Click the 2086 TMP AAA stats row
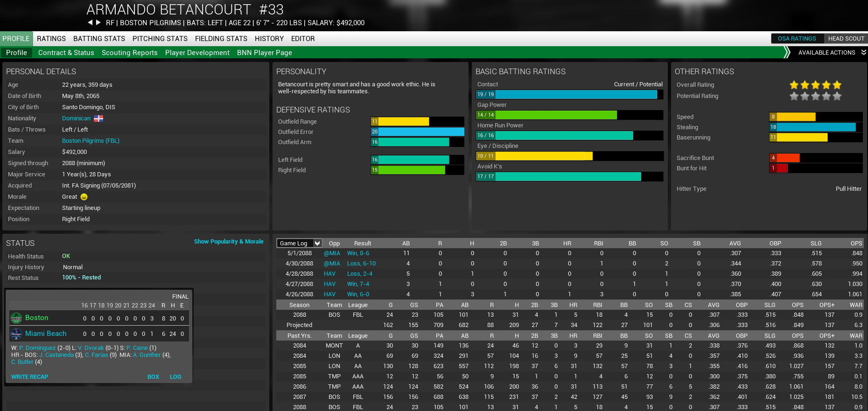Viewport: 868px width, 411px height. [x=570, y=387]
